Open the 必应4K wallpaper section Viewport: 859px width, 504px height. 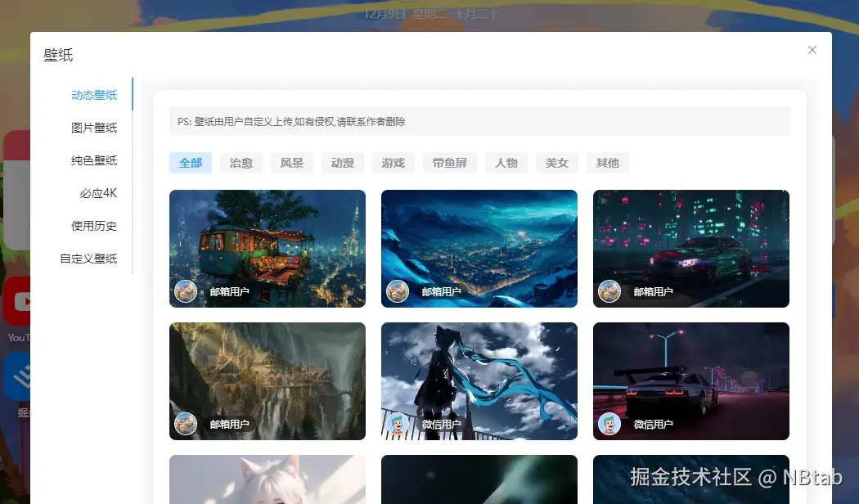click(x=100, y=193)
